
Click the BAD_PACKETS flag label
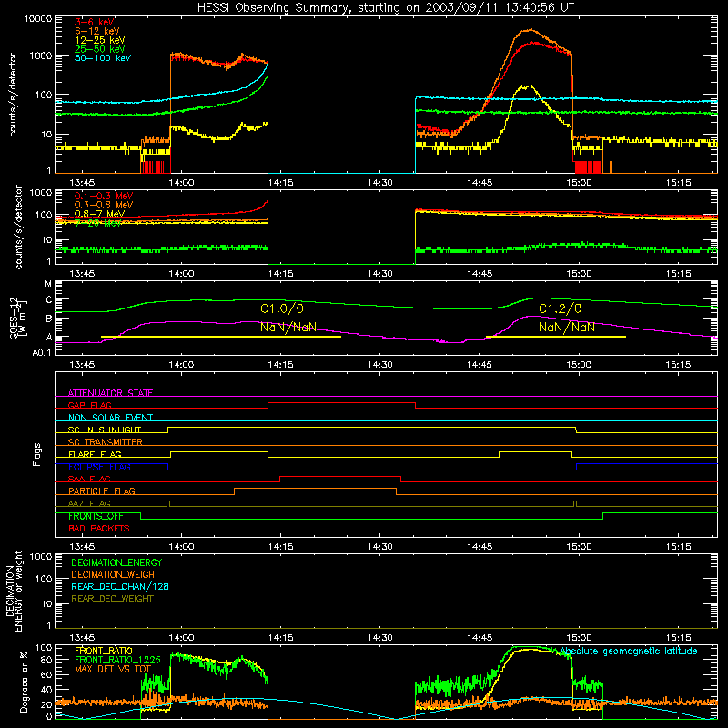pyautogui.click(x=99, y=528)
